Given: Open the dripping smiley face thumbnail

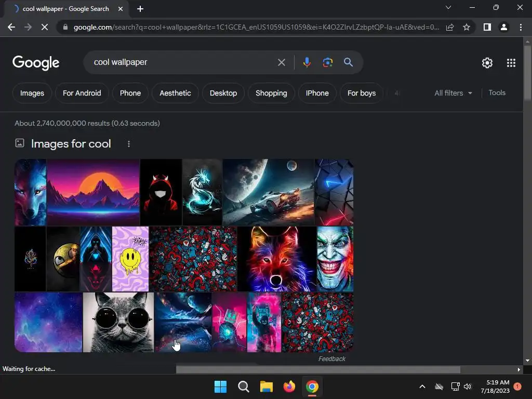Looking at the screenshot, I should (x=130, y=259).
